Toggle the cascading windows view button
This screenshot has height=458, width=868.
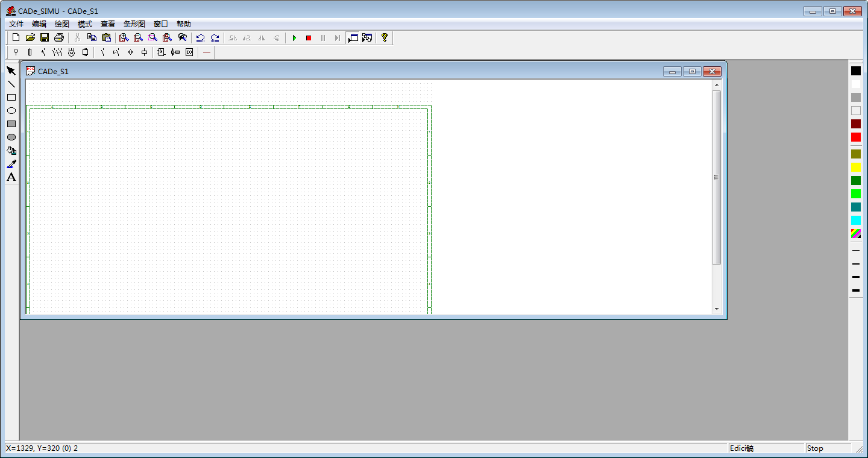click(366, 37)
